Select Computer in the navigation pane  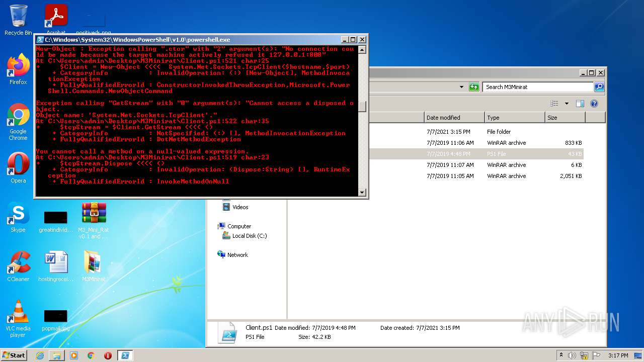[234, 226]
